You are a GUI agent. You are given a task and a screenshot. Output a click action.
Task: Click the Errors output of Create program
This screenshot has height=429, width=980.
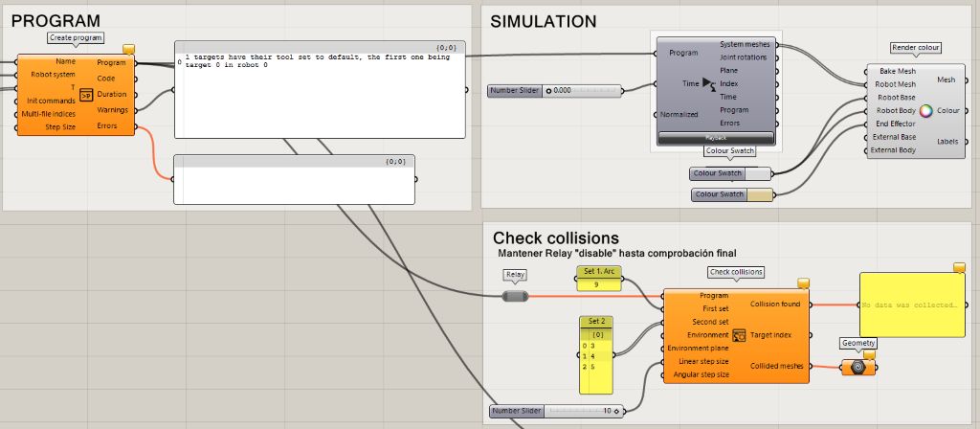coord(107,125)
